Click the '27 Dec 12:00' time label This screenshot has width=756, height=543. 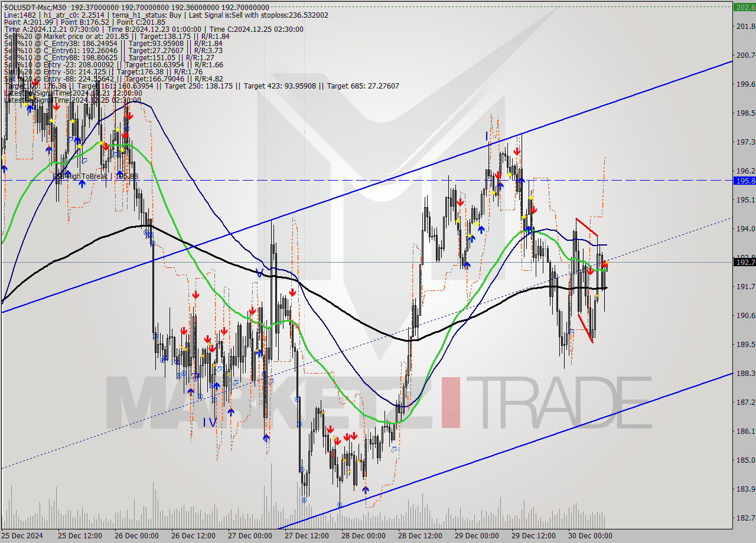(x=308, y=536)
